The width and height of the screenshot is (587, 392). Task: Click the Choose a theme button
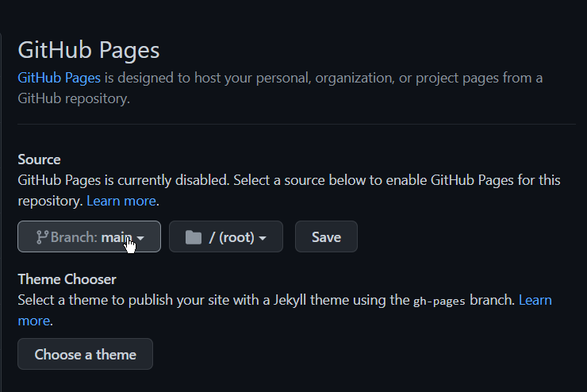85,354
